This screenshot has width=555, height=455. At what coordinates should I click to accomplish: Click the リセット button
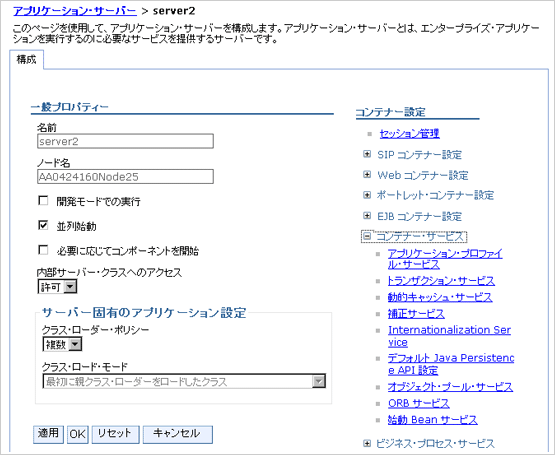(x=115, y=434)
